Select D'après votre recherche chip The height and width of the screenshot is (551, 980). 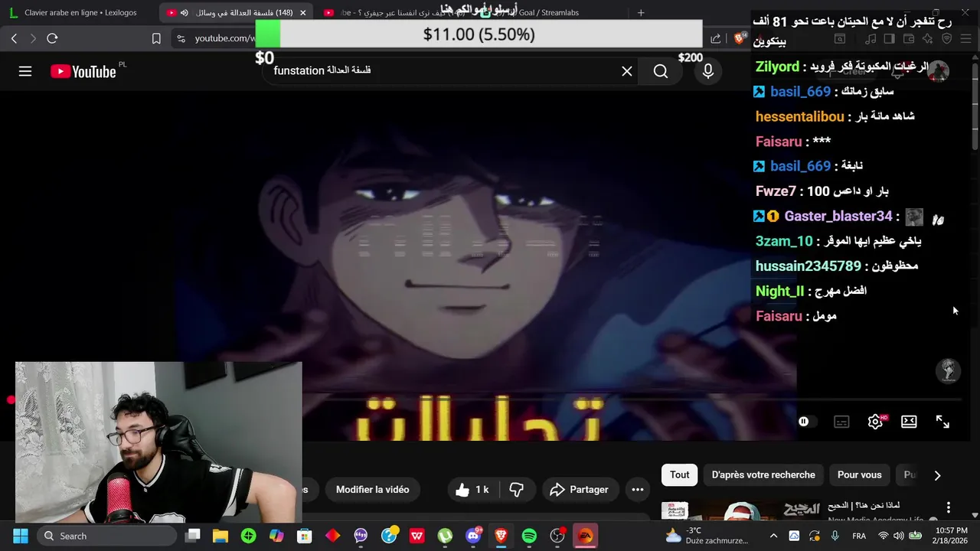pos(763,474)
